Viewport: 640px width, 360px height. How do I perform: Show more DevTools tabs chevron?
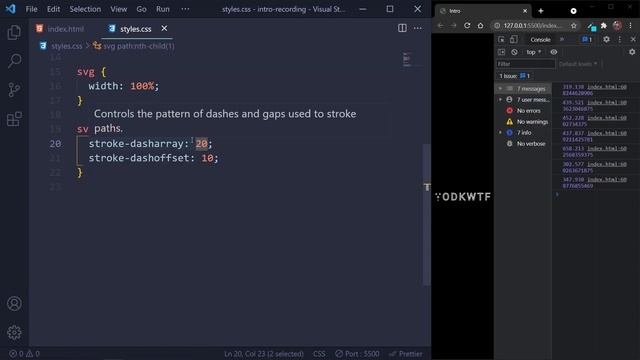[x=562, y=40]
